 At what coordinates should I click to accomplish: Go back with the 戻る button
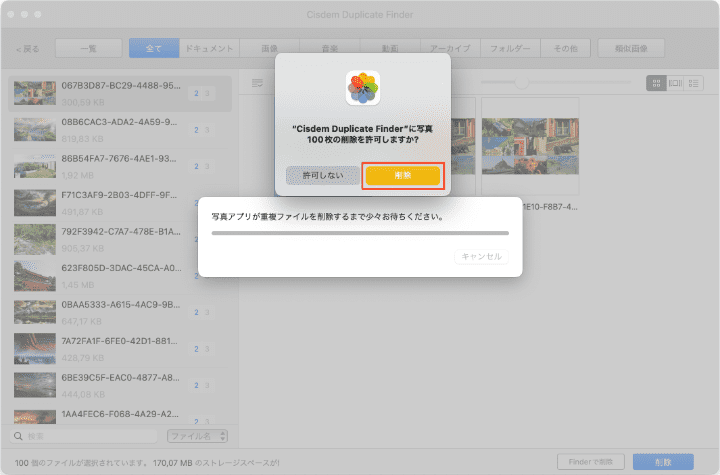28,49
